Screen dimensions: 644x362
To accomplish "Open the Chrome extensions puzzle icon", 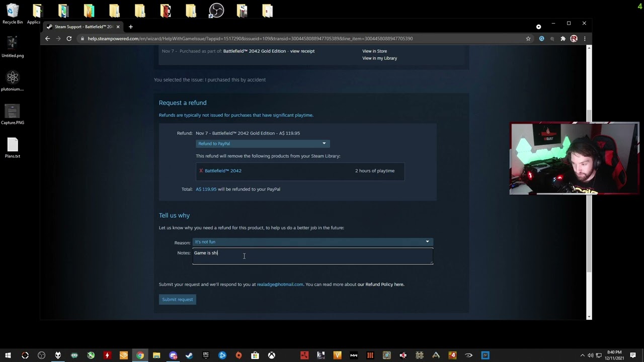I will click(563, 39).
